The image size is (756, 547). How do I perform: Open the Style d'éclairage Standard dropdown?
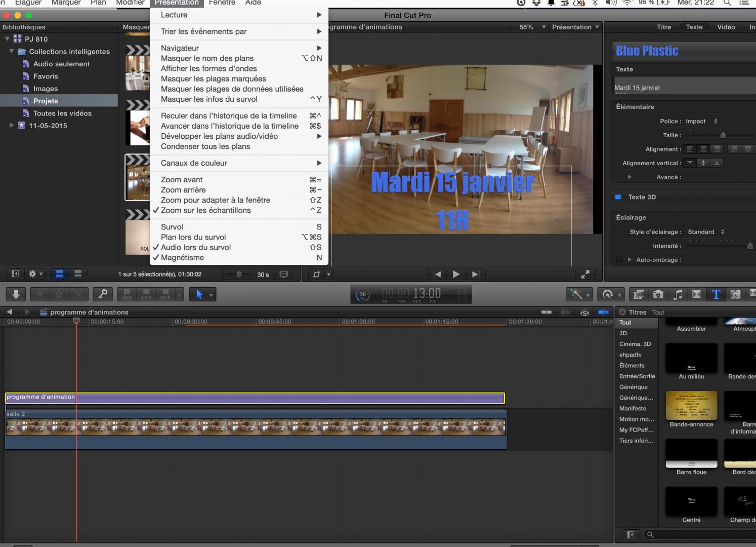click(x=706, y=232)
